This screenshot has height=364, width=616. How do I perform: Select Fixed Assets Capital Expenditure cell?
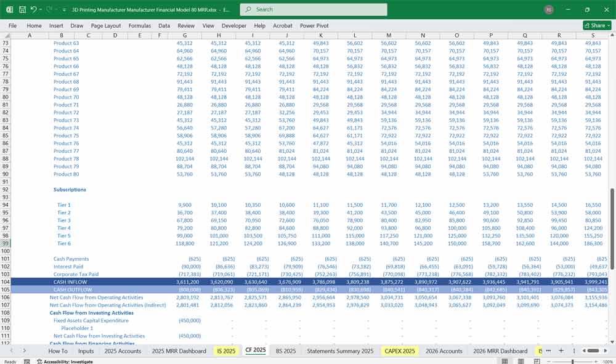coord(91,320)
